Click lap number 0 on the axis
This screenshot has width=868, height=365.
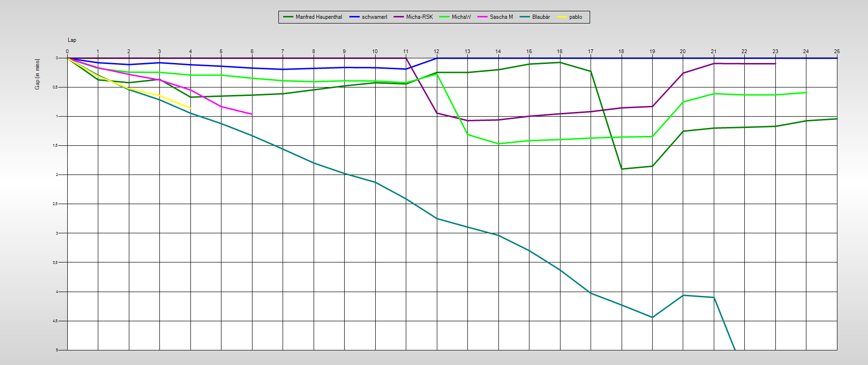pos(67,51)
